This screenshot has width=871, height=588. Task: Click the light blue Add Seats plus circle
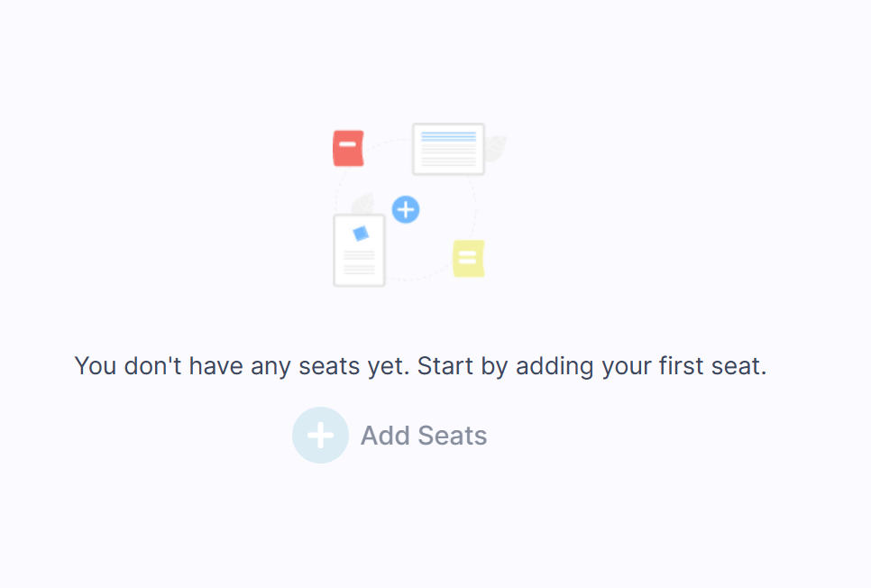[320, 436]
